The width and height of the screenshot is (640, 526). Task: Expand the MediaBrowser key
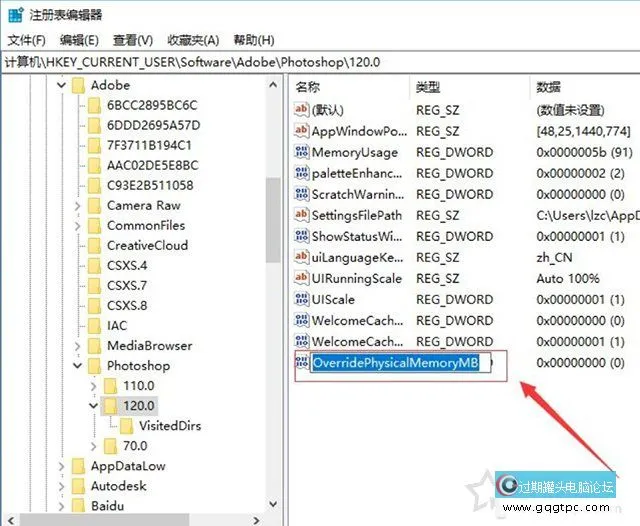click(78, 346)
